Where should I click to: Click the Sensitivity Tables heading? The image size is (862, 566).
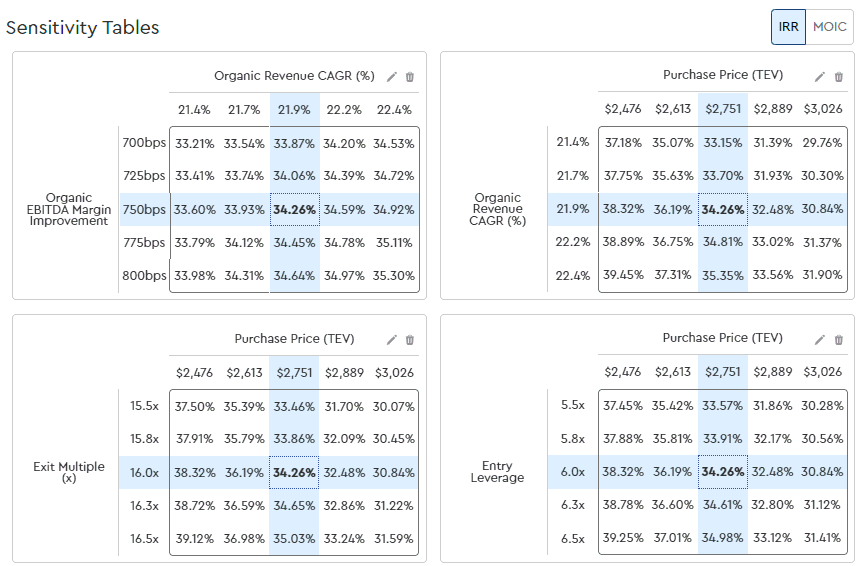pos(82,28)
